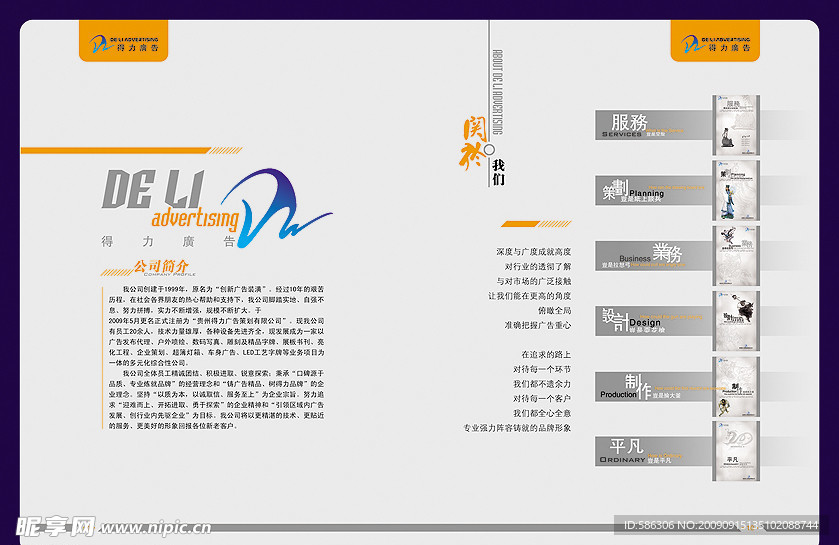The width and height of the screenshot is (839, 545).
Task: Click the orange calligraphy 关于 characters
Action: pos(473,143)
